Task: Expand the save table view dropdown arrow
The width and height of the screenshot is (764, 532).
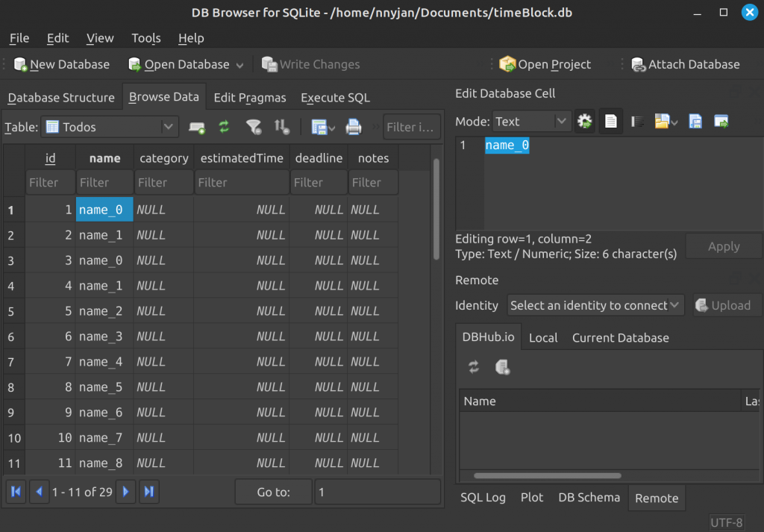Action: 332,128
